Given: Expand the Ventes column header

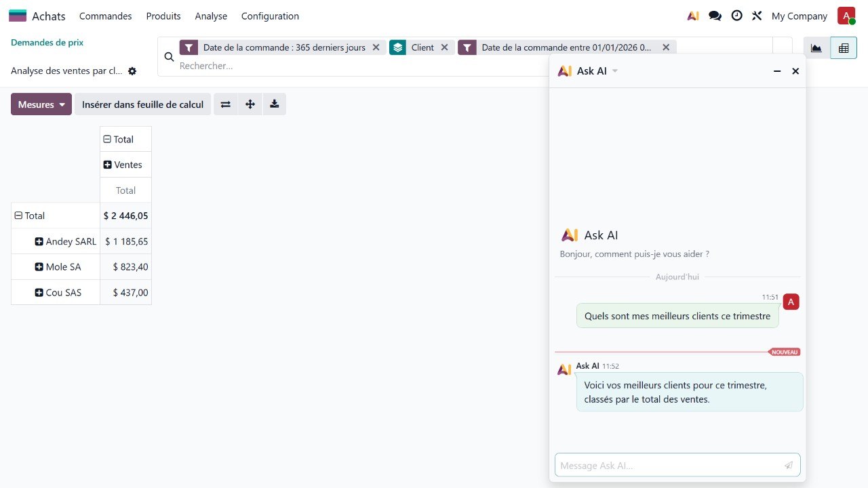Looking at the screenshot, I should coord(108,165).
